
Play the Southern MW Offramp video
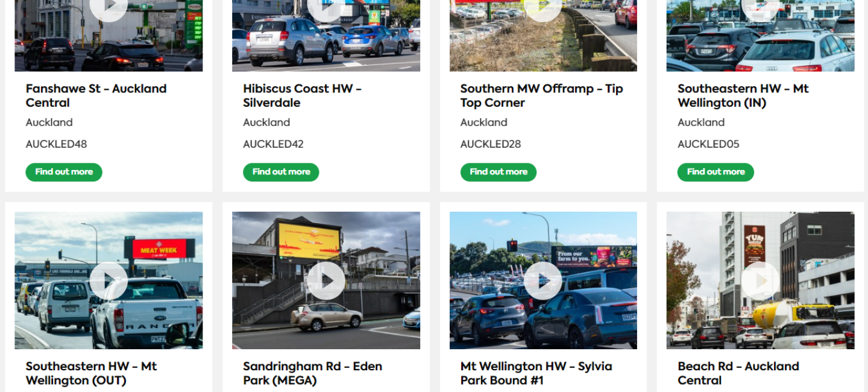pos(543,8)
